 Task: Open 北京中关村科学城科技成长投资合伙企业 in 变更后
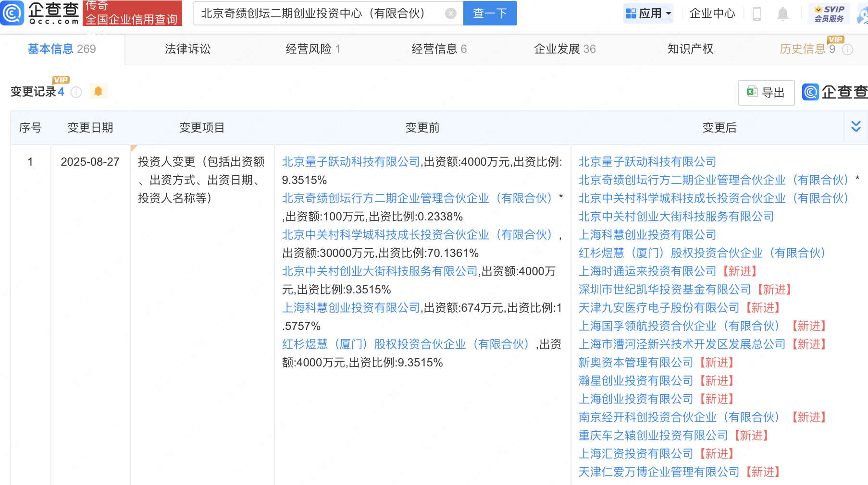[x=713, y=198]
